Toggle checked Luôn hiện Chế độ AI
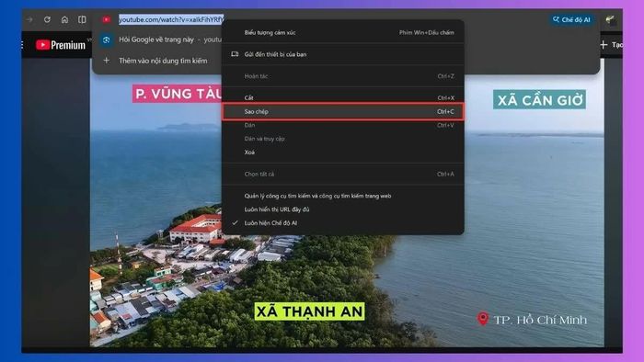This screenshot has height=362, width=644. [x=343, y=223]
